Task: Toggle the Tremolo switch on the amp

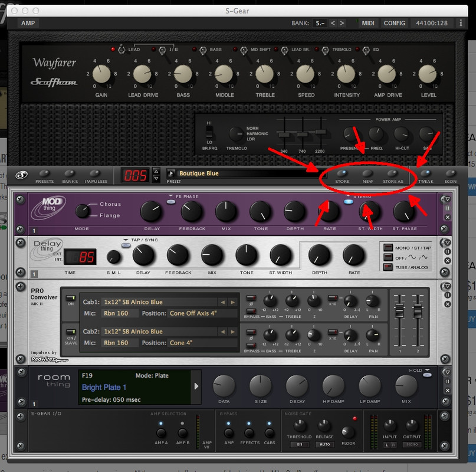Action: (325, 50)
